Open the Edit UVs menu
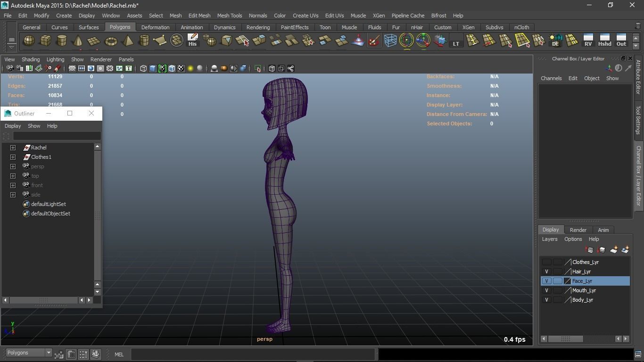Viewport: 644px width, 362px height. coord(334,16)
